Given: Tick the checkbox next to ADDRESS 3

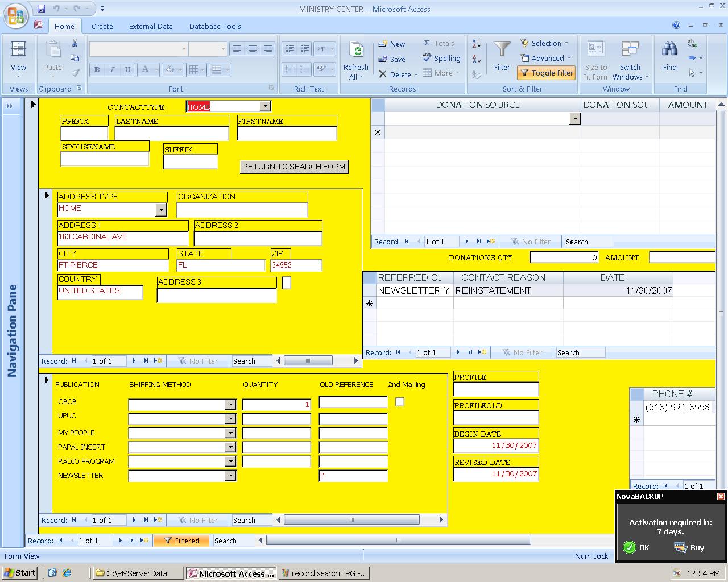Looking at the screenshot, I should [287, 282].
